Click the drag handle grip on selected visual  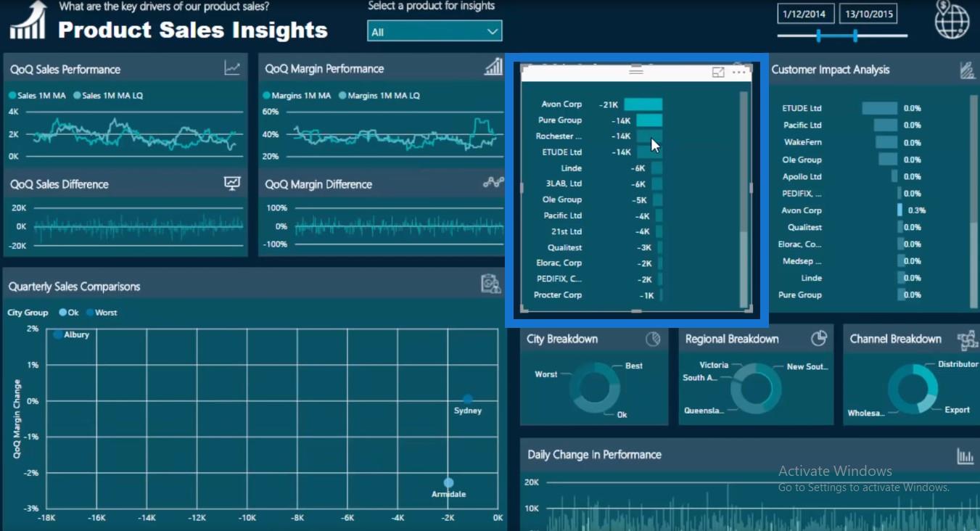(x=636, y=71)
